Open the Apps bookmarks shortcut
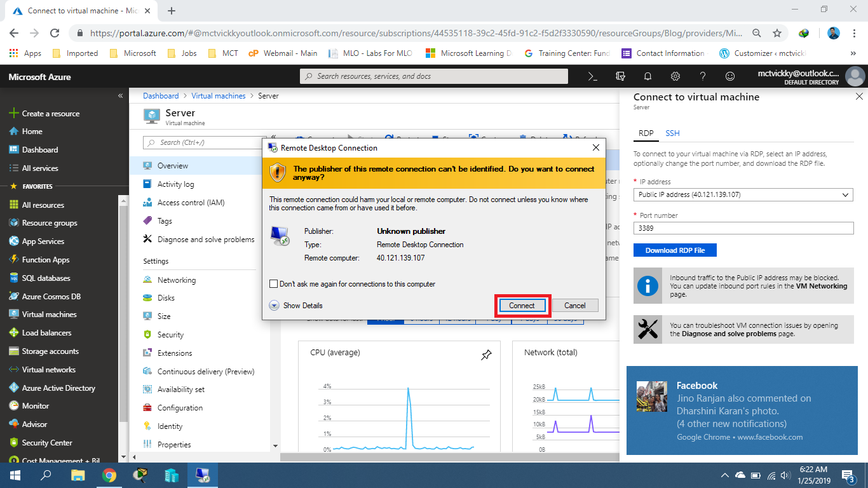 [x=26, y=53]
